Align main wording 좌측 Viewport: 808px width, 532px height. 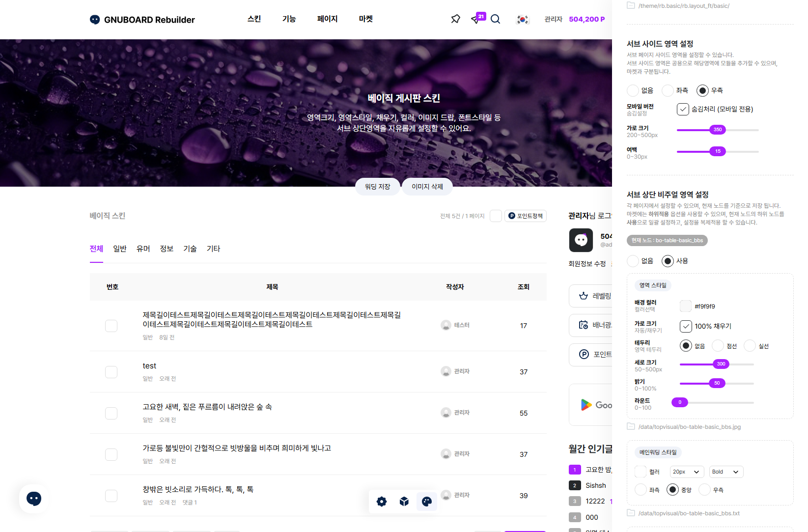pyautogui.click(x=641, y=490)
